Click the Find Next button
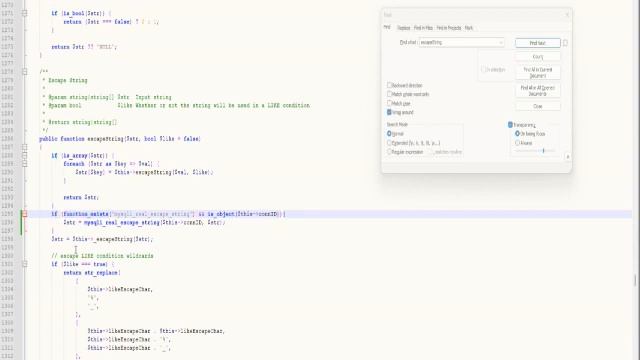The width and height of the screenshot is (640, 360). click(538, 43)
